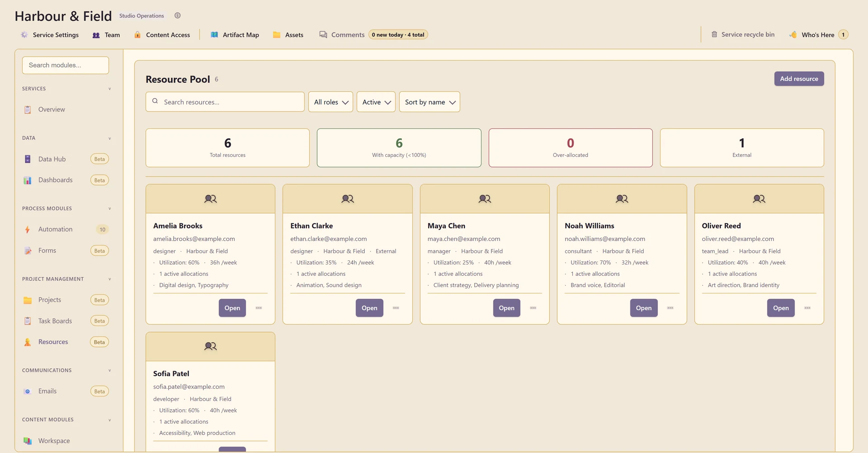The width and height of the screenshot is (868, 453).
Task: Click the Who's Here waving hand icon
Action: point(793,35)
